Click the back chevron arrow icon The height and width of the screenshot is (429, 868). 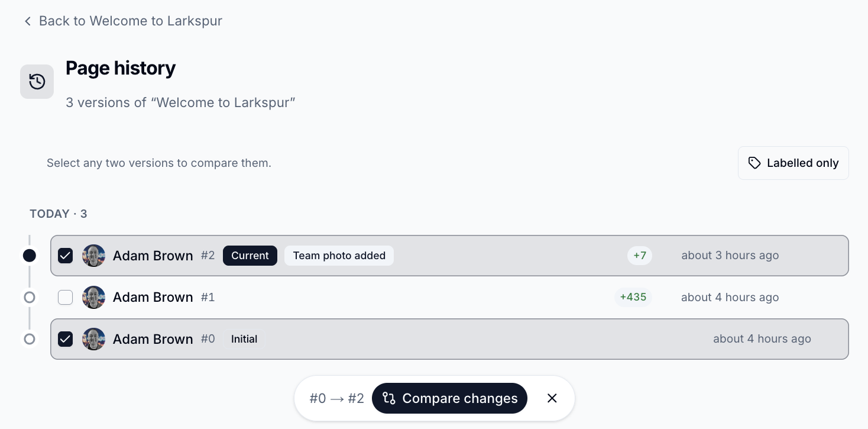click(27, 21)
